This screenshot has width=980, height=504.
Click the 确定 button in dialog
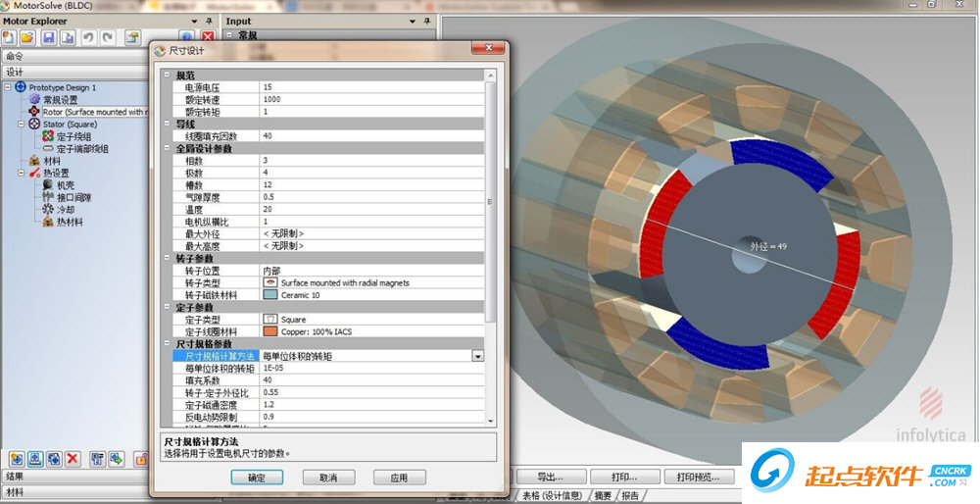[x=257, y=478]
